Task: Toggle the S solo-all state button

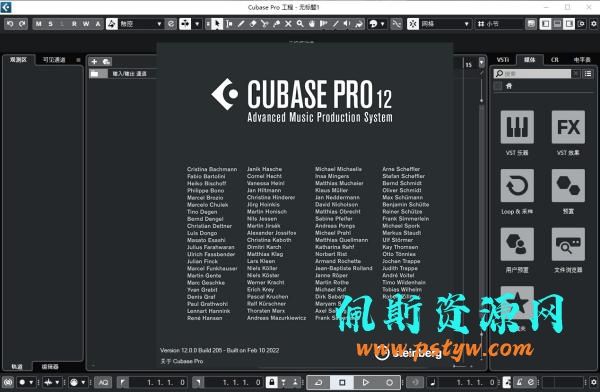Action: coord(51,24)
